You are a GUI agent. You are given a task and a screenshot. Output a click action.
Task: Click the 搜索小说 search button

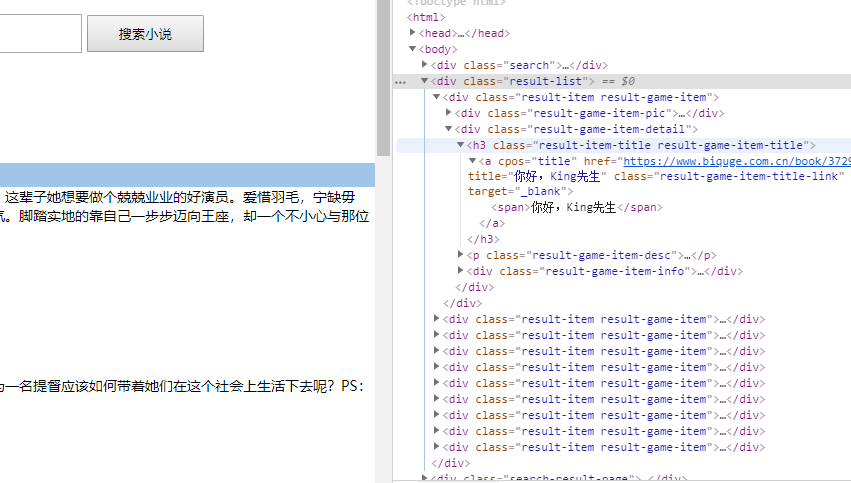click(x=145, y=34)
